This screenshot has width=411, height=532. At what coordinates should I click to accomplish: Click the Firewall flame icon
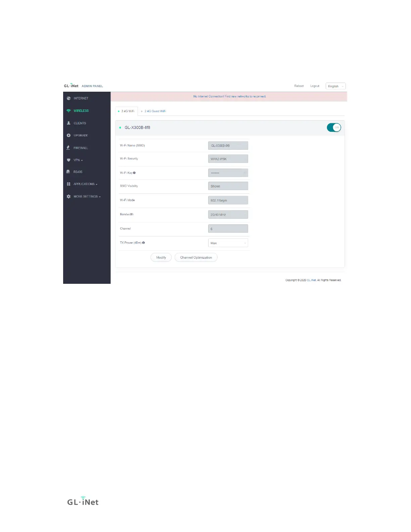pyautogui.click(x=68, y=148)
